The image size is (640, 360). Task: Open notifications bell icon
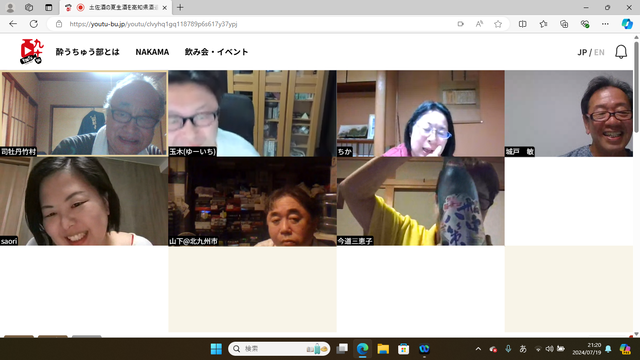pyautogui.click(x=621, y=52)
